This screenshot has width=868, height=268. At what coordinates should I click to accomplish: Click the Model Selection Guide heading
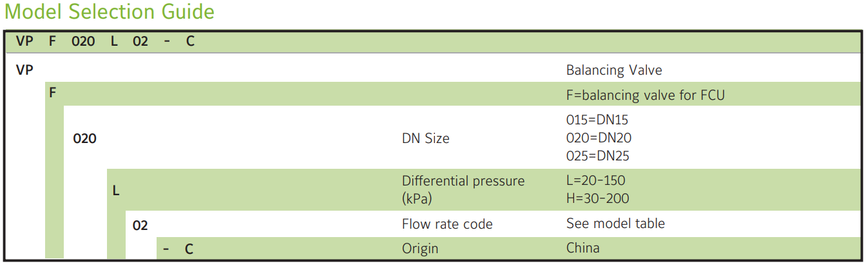pyautogui.click(x=110, y=12)
